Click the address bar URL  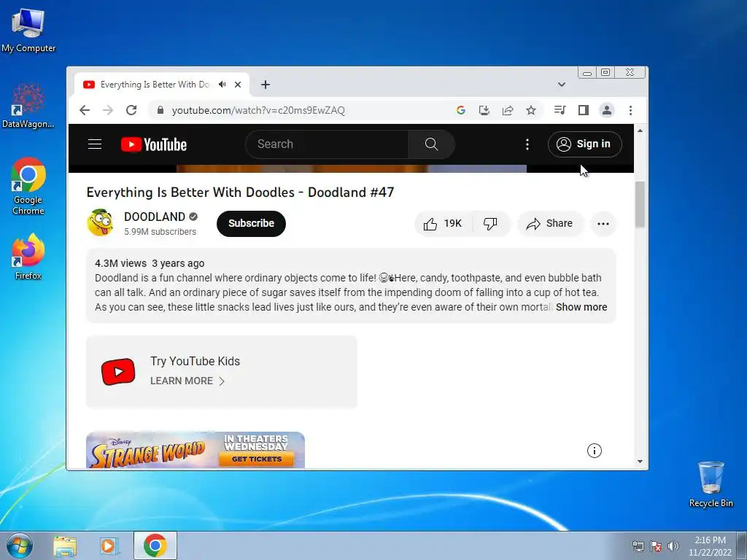point(258,111)
